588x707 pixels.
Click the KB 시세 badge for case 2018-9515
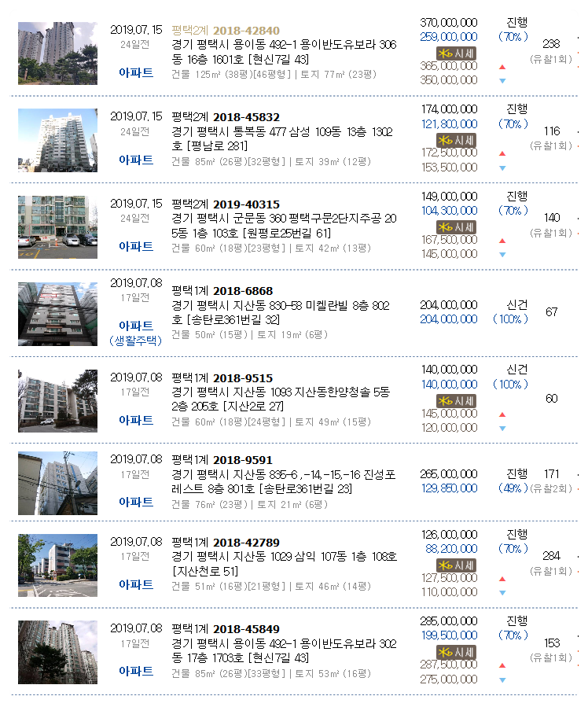(x=456, y=400)
